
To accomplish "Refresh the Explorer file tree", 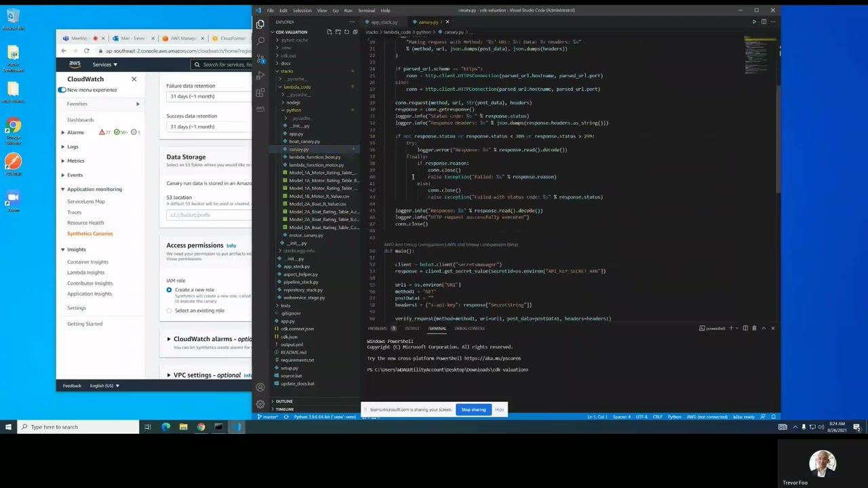I will (x=346, y=32).
